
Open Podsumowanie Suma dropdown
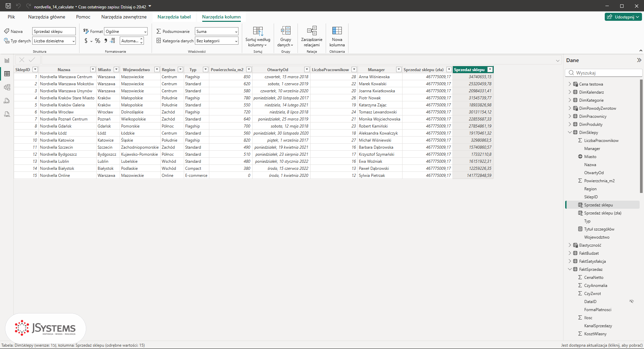point(217,31)
